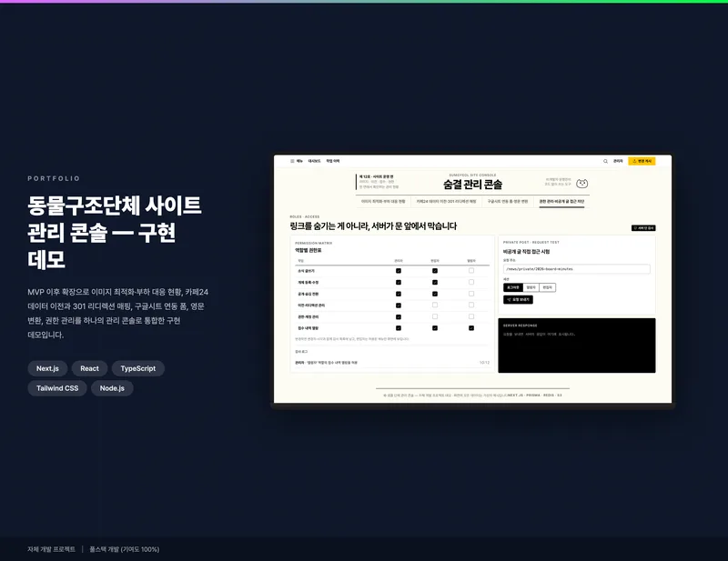Select 편집자 session option
728x561 pixels.
pos(548,287)
